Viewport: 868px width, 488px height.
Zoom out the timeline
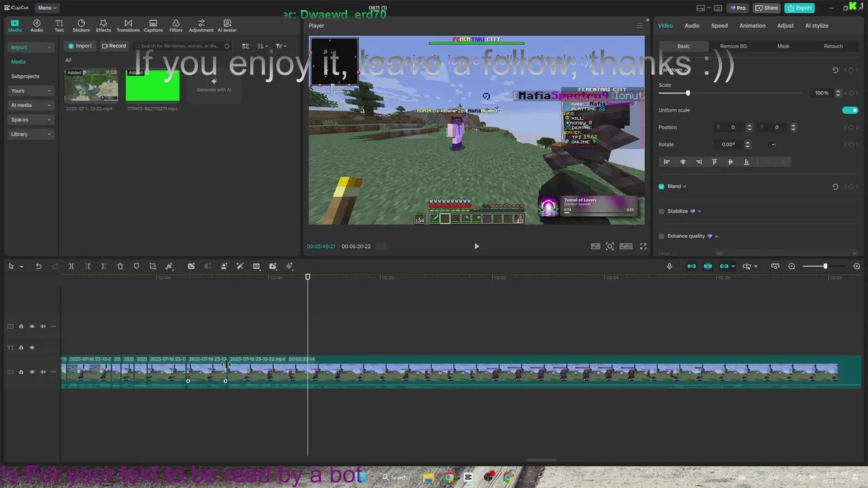791,266
